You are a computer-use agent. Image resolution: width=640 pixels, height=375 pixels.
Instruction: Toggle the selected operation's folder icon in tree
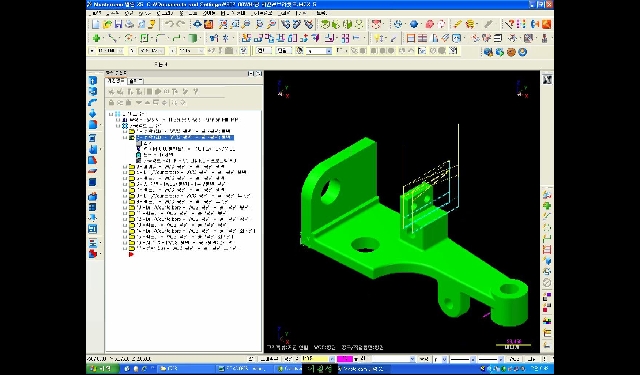(x=131, y=138)
